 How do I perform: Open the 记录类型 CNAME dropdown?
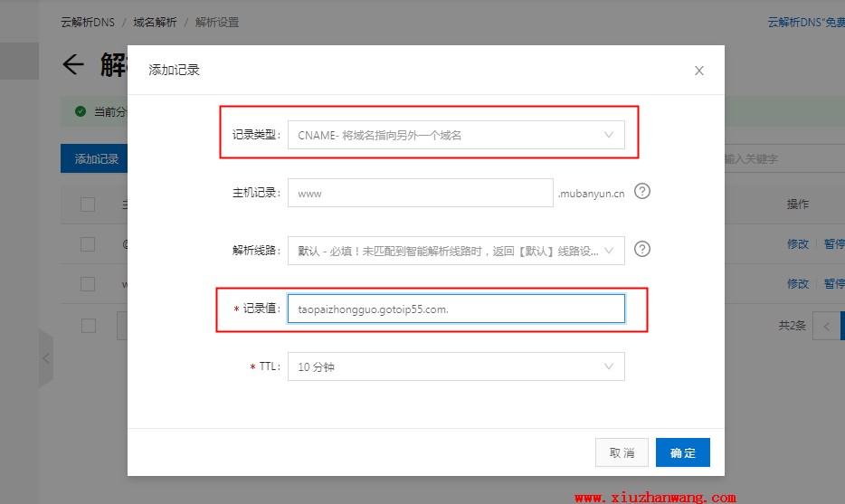(x=456, y=135)
